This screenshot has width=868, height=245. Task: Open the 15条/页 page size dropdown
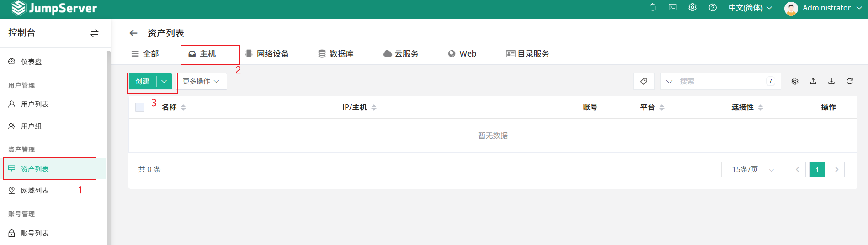tap(750, 169)
